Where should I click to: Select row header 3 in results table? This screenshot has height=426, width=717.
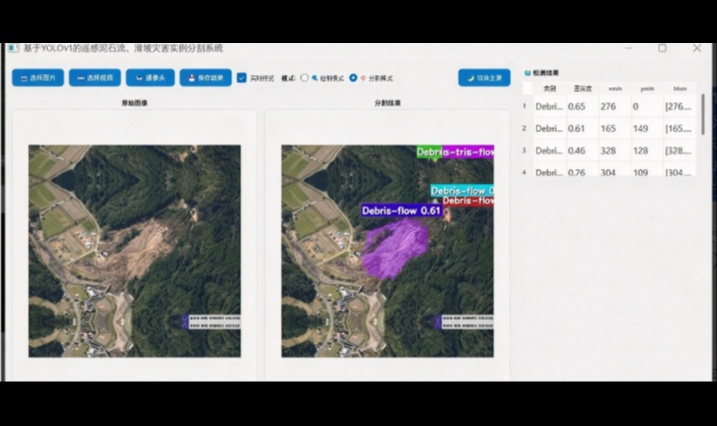point(525,150)
